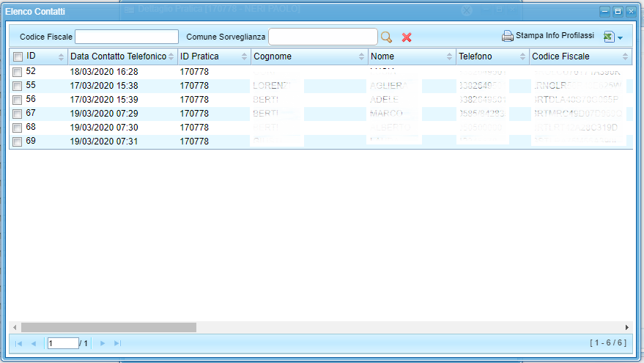Maximize the Elenco Contatti window
644x363 pixels.
coord(618,12)
